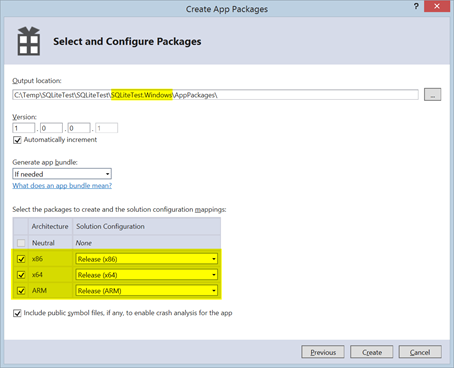Expand the Release (x86) configuration dropdown

(147, 259)
